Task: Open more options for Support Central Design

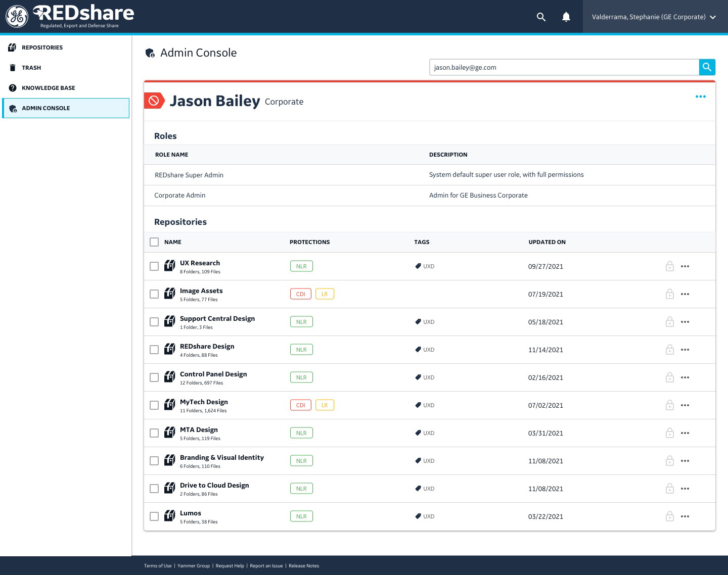Action: [x=685, y=322]
